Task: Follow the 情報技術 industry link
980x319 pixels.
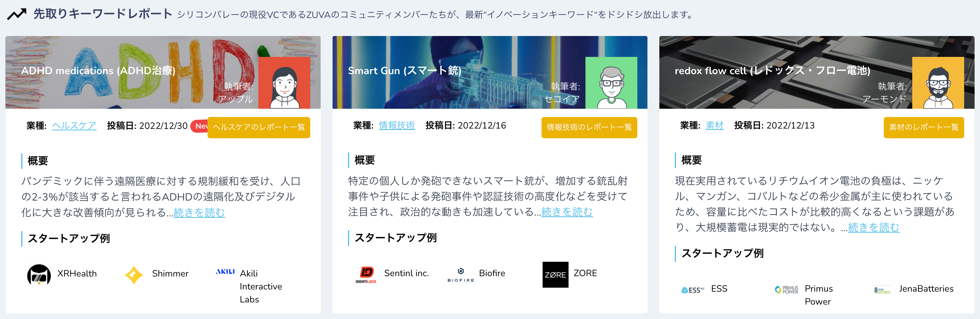Action: tap(396, 125)
